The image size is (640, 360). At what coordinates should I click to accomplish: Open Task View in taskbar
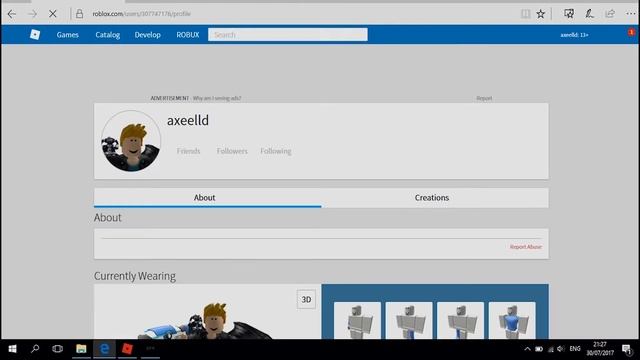[x=58, y=349]
